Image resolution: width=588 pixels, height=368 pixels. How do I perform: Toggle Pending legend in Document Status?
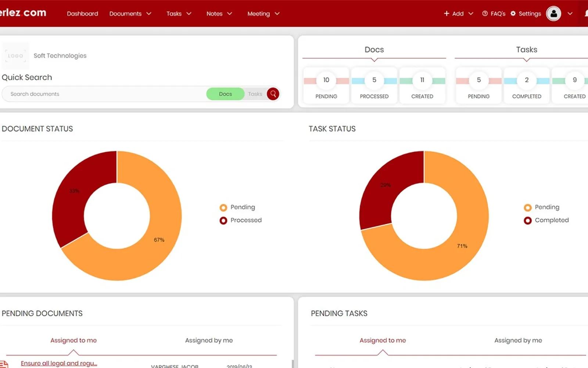coord(237,207)
